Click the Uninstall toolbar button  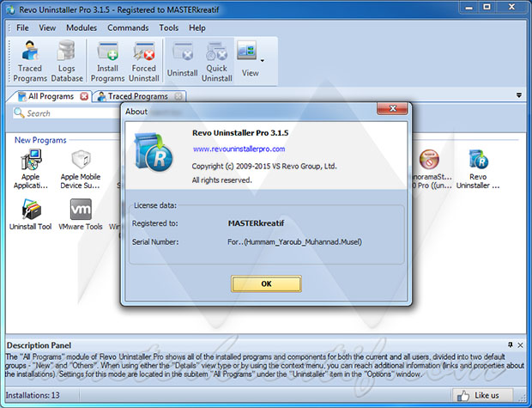click(x=182, y=61)
